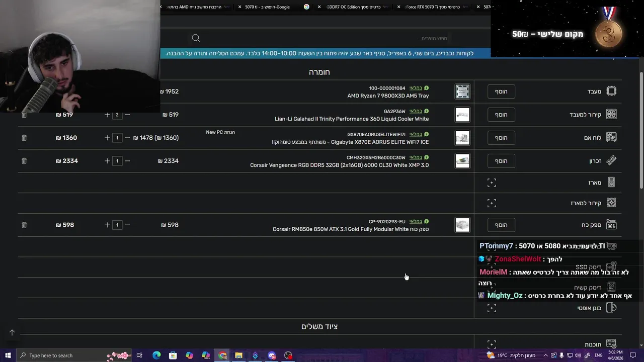Select the קירור למעבד CPU cooler icon
Image resolution: width=644 pixels, height=362 pixels.
click(x=611, y=114)
